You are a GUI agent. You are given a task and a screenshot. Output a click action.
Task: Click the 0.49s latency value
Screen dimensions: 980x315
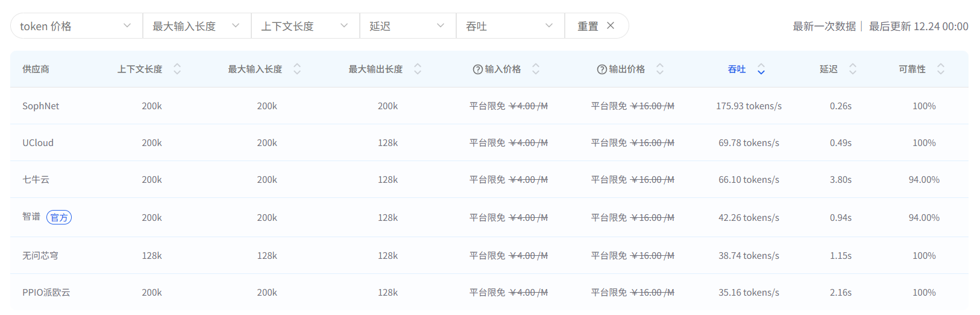(x=841, y=142)
